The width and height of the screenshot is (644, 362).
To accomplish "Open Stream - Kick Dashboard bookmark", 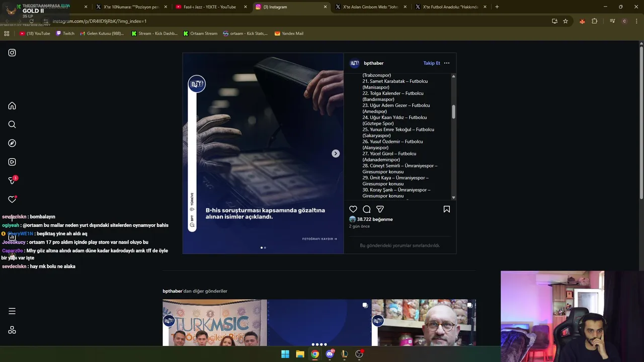I will (154, 34).
